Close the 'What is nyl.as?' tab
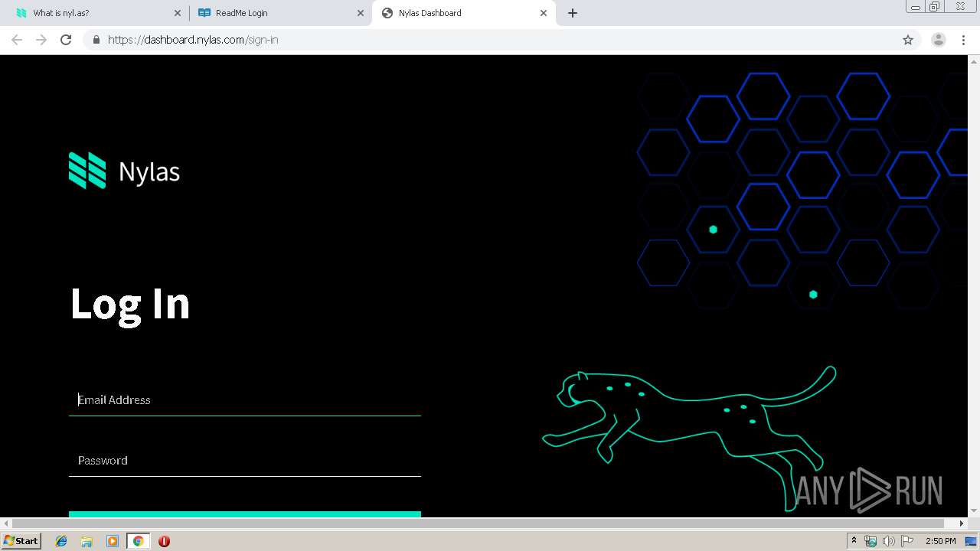This screenshot has height=551, width=980. [x=178, y=13]
